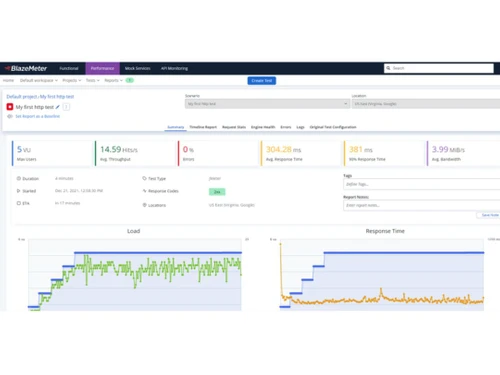Open the Errors tab
Screen dimensions: 500x375
(x=286, y=127)
